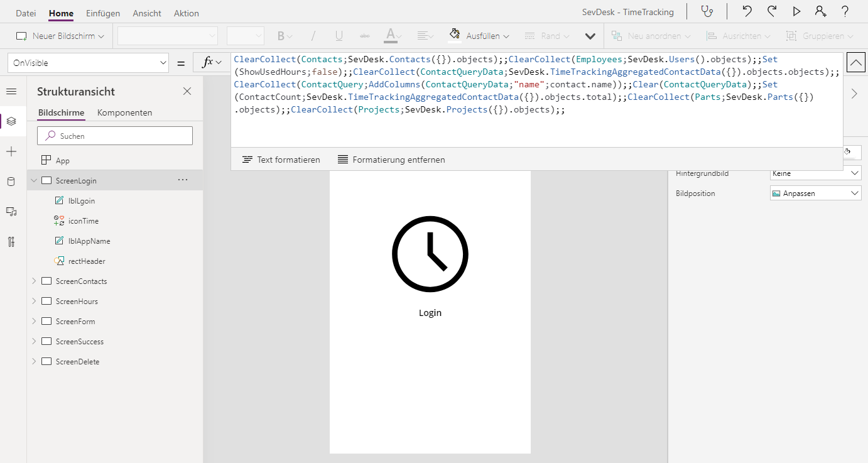Apply underline formatting in the ribbon
Image resolution: width=868 pixels, height=463 pixels.
point(339,36)
